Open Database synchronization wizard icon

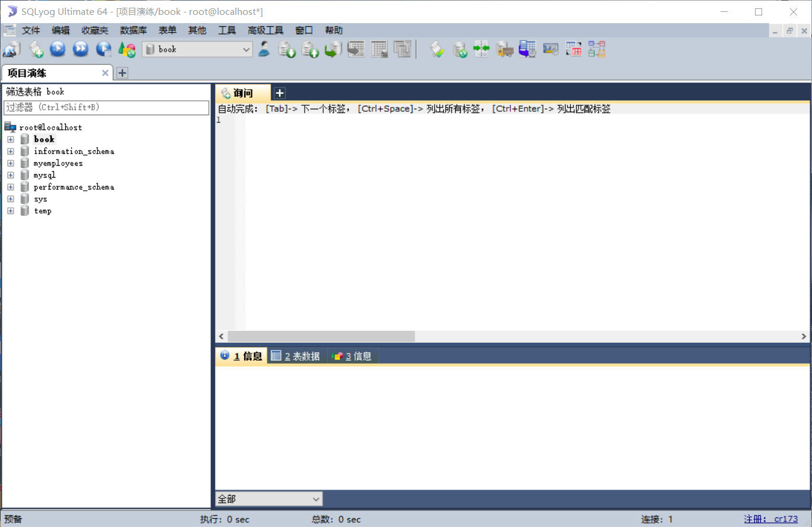click(460, 49)
